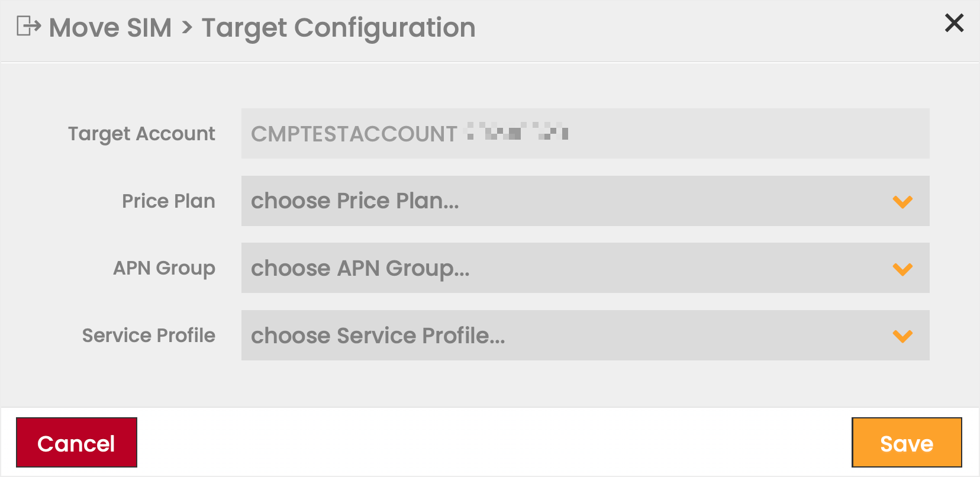This screenshot has height=477, width=980.
Task: Click the Move SIM exit-arrow icon
Action: click(x=28, y=27)
